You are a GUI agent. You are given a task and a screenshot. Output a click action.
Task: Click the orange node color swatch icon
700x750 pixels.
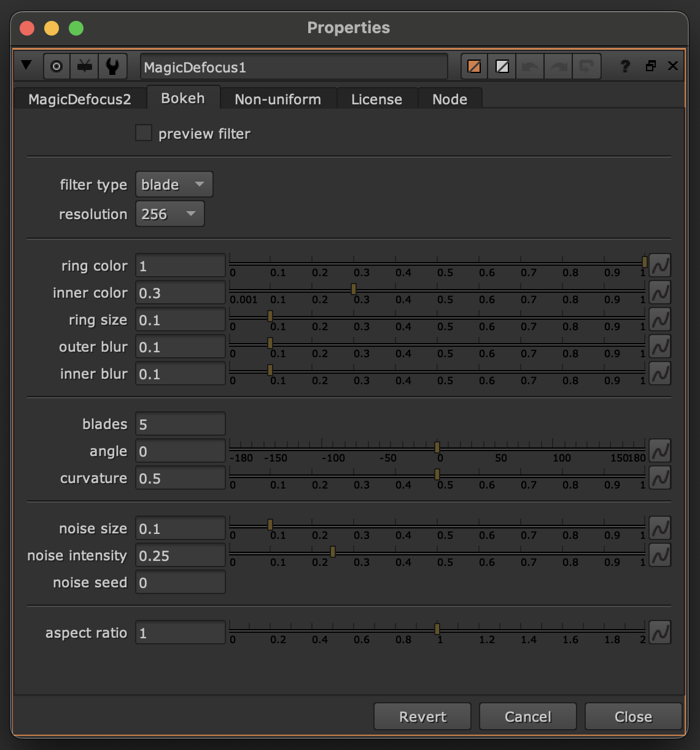coord(474,66)
